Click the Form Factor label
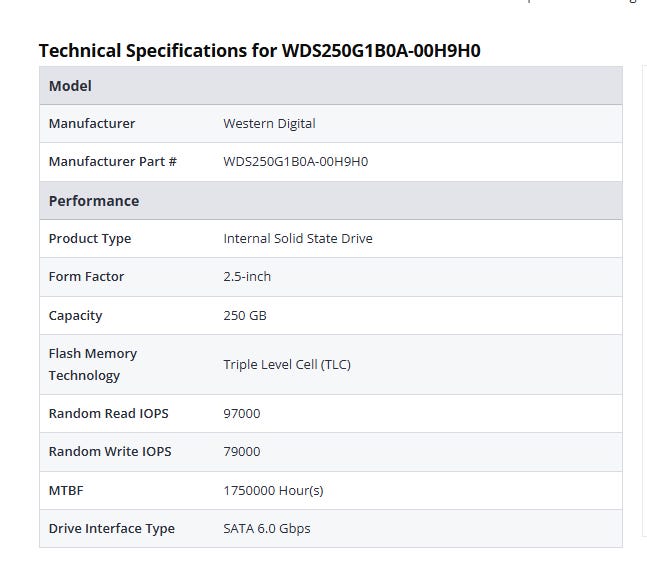 tap(86, 277)
